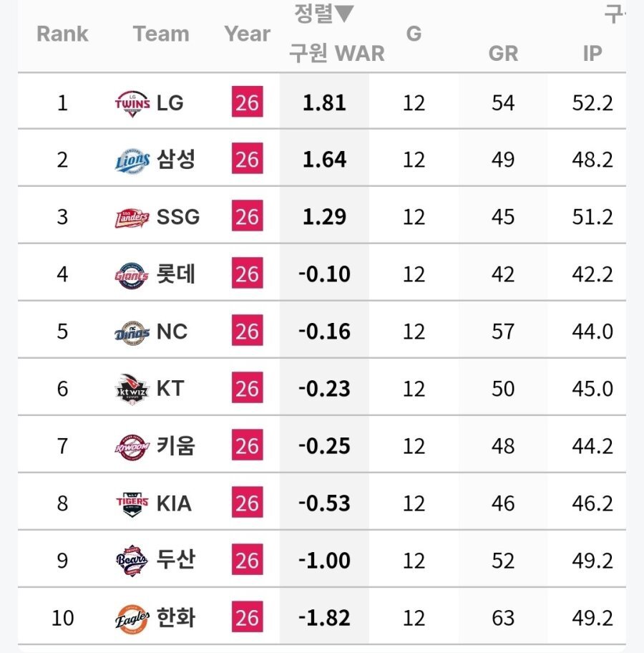Screen dimensions: 644x653
Task: Click the LG Twins team logo
Action: 132,102
